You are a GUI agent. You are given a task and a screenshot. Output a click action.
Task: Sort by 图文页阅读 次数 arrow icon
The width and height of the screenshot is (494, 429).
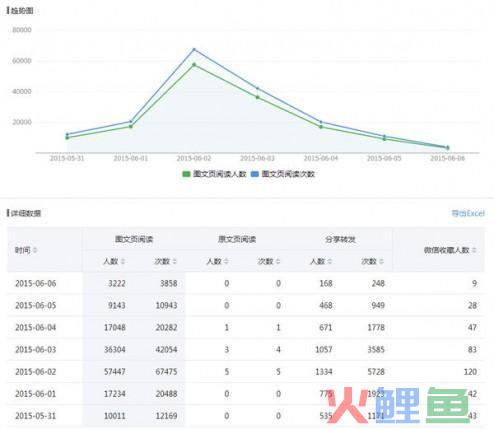pos(174,261)
